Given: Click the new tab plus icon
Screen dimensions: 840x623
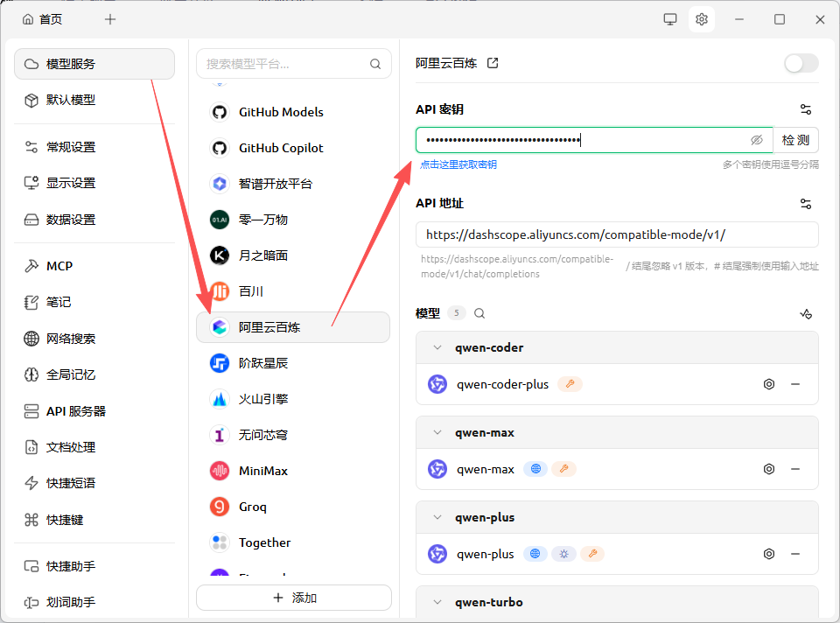Looking at the screenshot, I should click(109, 19).
